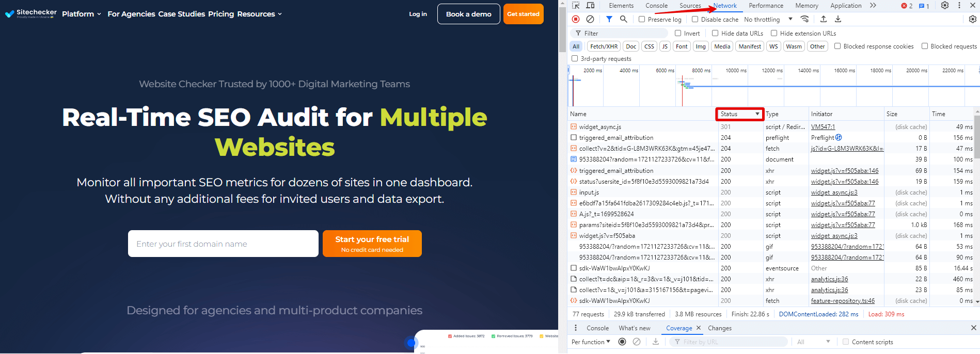This screenshot has width=980, height=354.
Task: Open coverage type All dropdown
Action: [814, 342]
